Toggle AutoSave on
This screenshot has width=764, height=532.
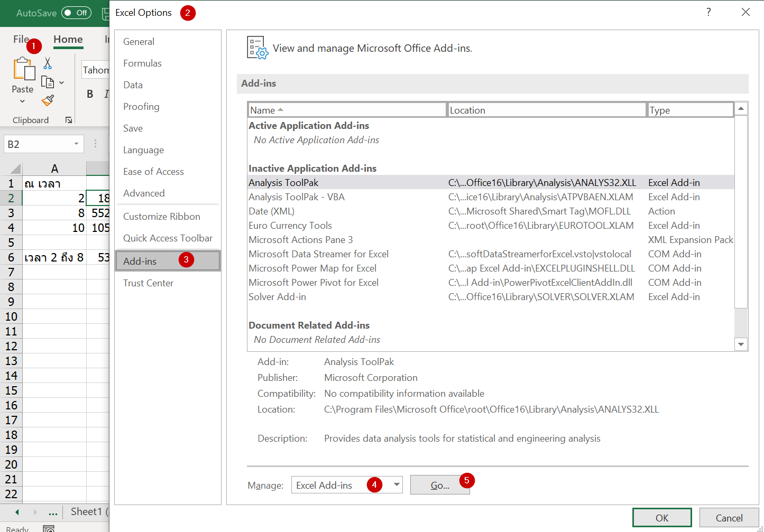(76, 13)
